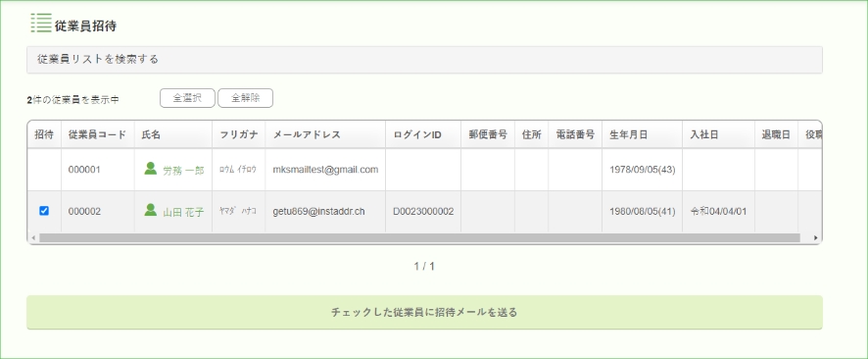Click the 全解除 button
Image resolution: width=868 pixels, height=359 pixels.
(x=245, y=98)
